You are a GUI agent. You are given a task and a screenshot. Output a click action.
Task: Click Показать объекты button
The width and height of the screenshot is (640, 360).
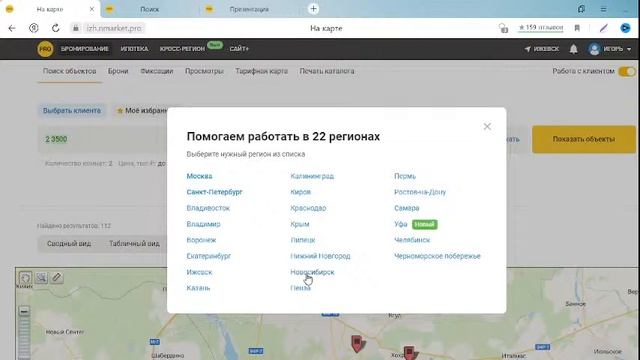click(x=584, y=139)
